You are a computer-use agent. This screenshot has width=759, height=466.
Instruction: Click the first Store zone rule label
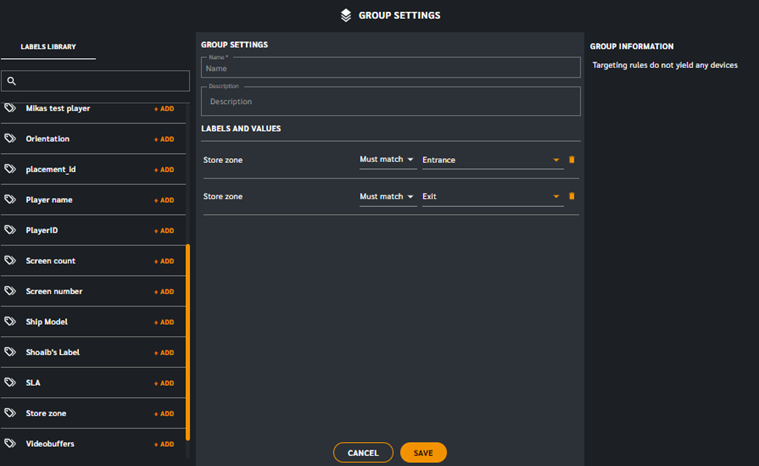tap(223, 160)
